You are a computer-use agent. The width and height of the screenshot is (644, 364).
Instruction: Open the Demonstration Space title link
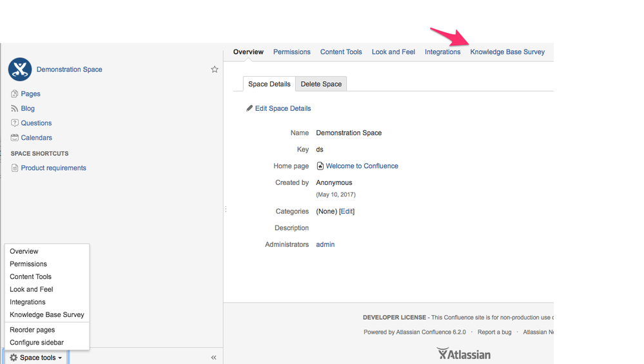click(69, 70)
